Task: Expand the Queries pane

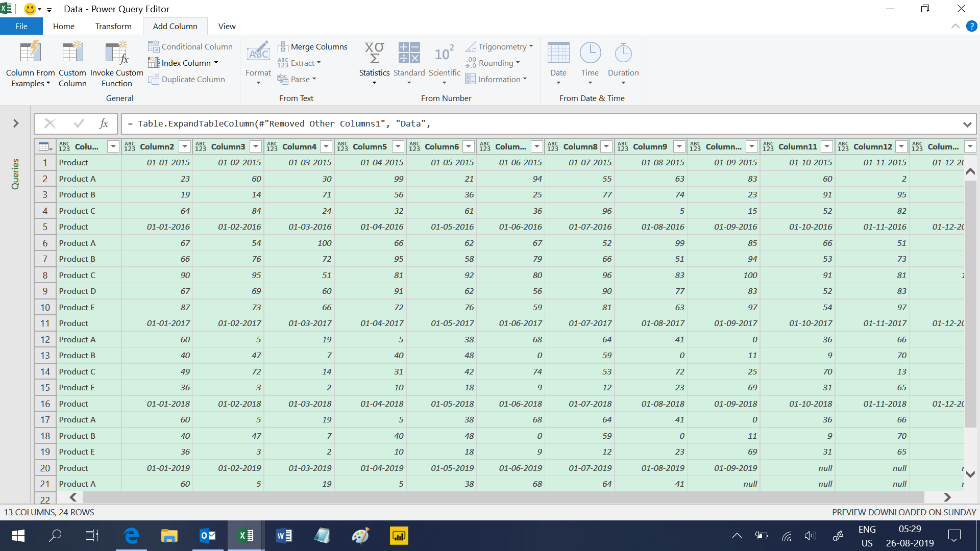Action: tap(16, 123)
